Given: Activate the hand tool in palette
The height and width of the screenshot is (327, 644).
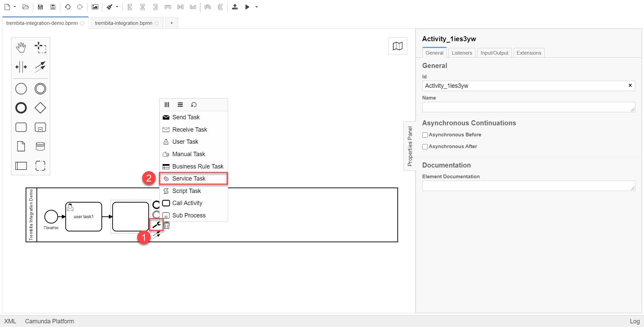Looking at the screenshot, I should click(x=21, y=48).
